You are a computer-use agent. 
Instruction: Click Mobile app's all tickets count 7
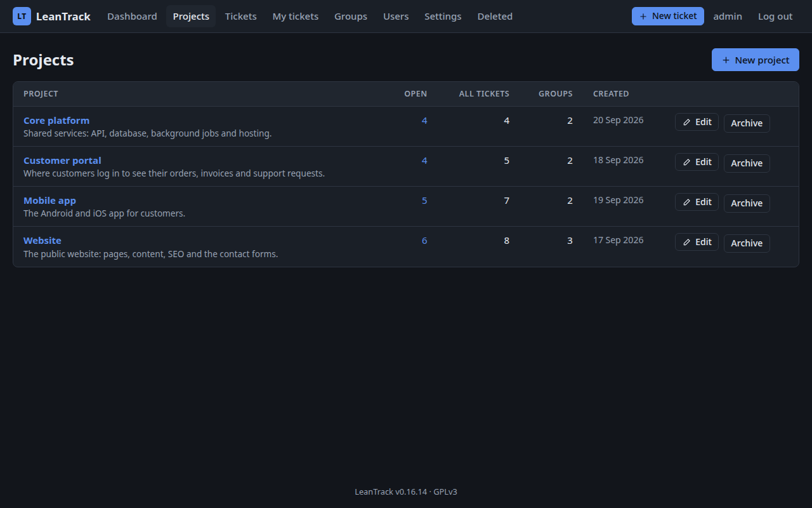(506, 201)
